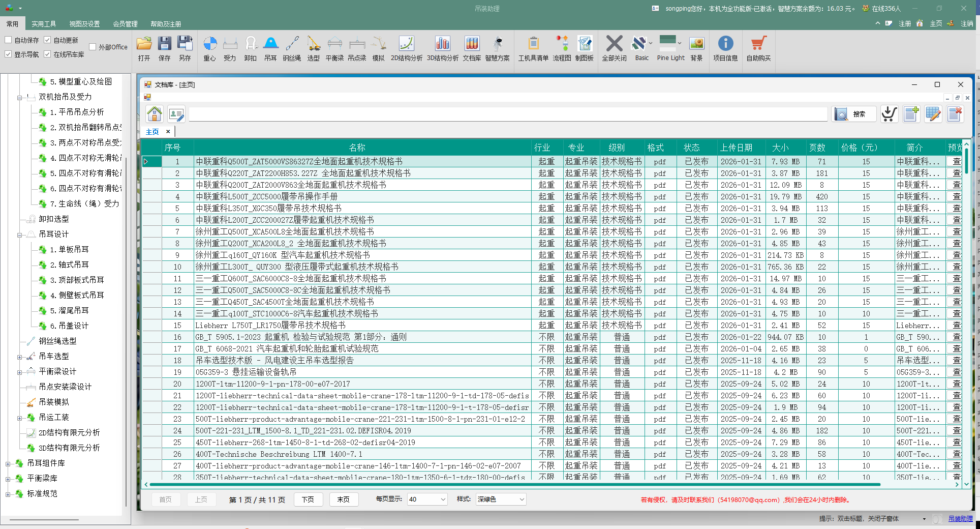
Task: Open 项目信息 project information
Action: pos(725,49)
